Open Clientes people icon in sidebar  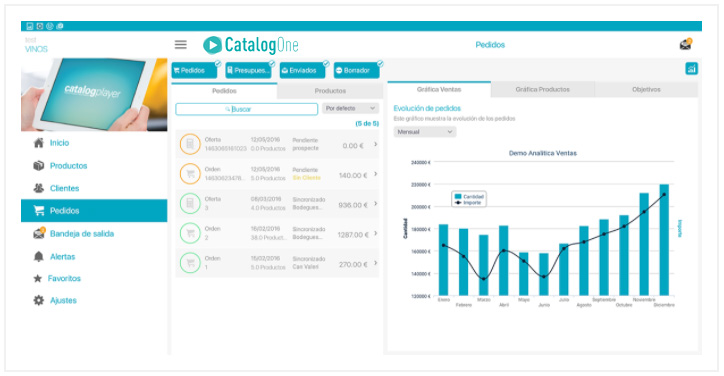pyautogui.click(x=39, y=188)
